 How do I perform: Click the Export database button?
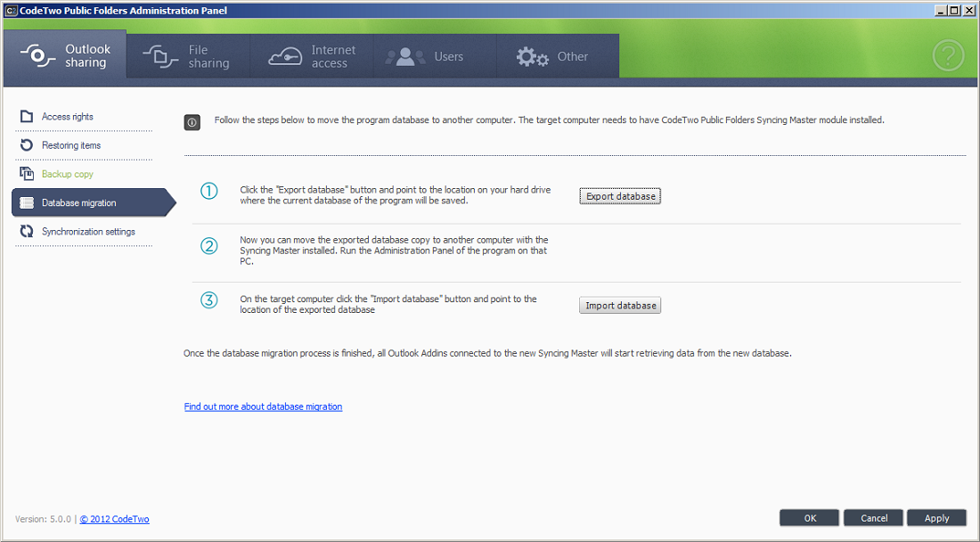(620, 196)
